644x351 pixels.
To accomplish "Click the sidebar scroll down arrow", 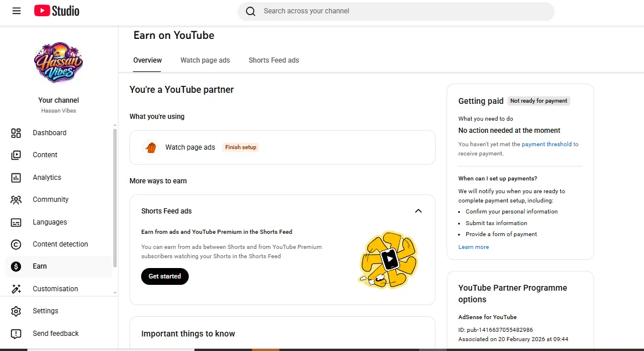I will (114, 293).
